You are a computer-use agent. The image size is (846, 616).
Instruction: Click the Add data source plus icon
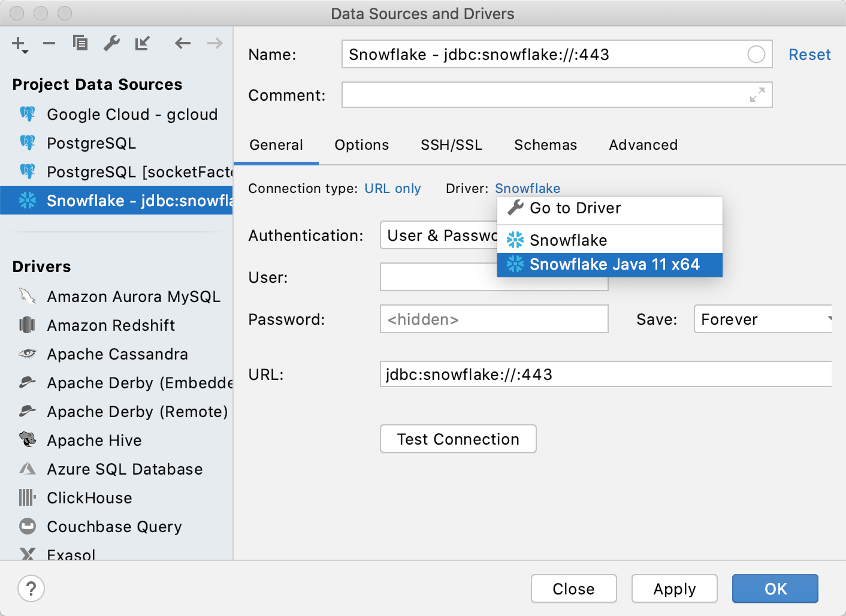(x=19, y=44)
